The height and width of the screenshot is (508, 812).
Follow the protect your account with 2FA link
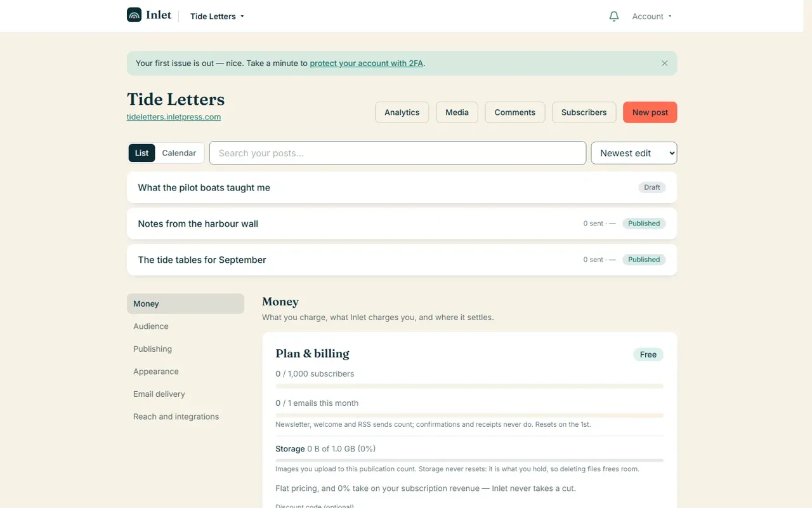[367, 63]
